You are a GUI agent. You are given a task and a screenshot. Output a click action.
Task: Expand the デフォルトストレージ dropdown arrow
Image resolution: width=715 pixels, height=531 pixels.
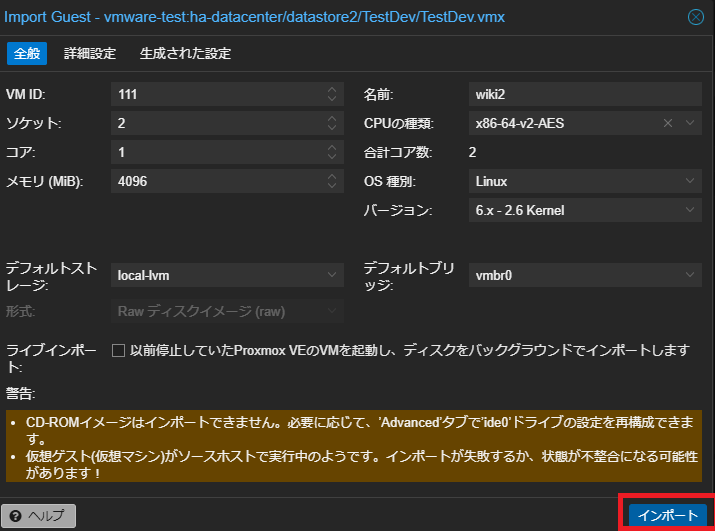coord(332,275)
